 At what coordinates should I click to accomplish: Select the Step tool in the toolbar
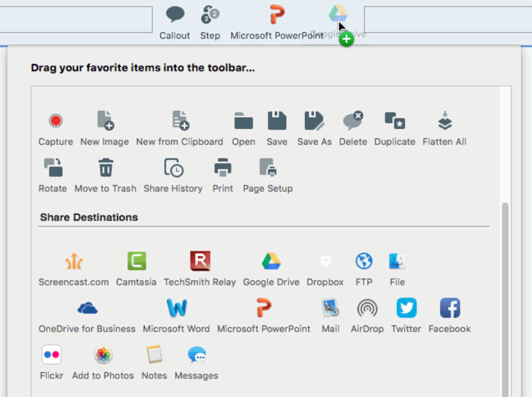(x=210, y=23)
